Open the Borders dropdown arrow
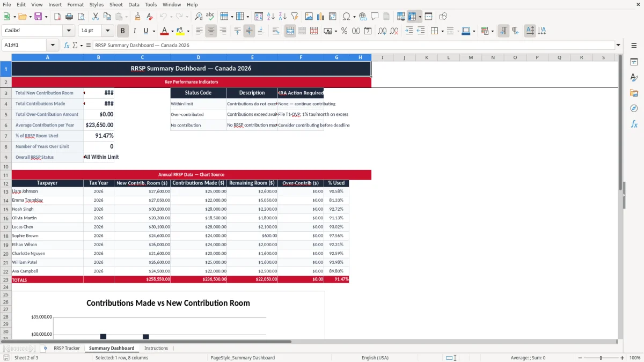Screen dimensions: 644x362 pos(442,31)
